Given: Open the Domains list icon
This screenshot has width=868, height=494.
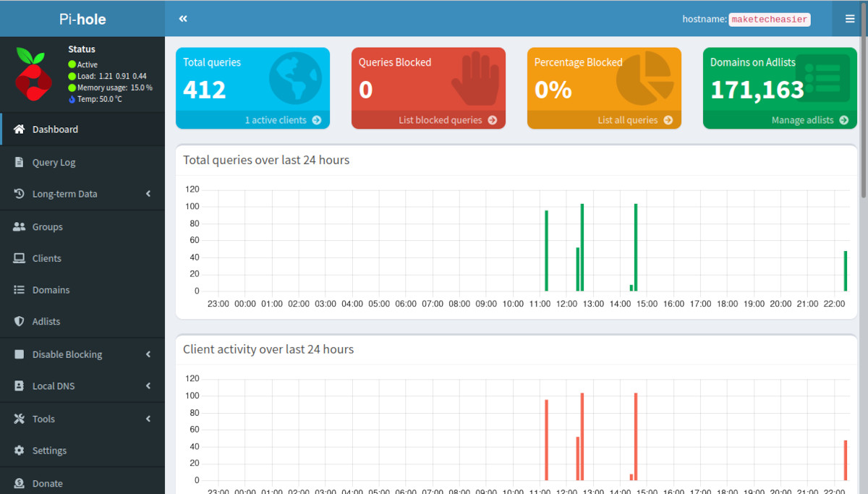Looking at the screenshot, I should (18, 289).
